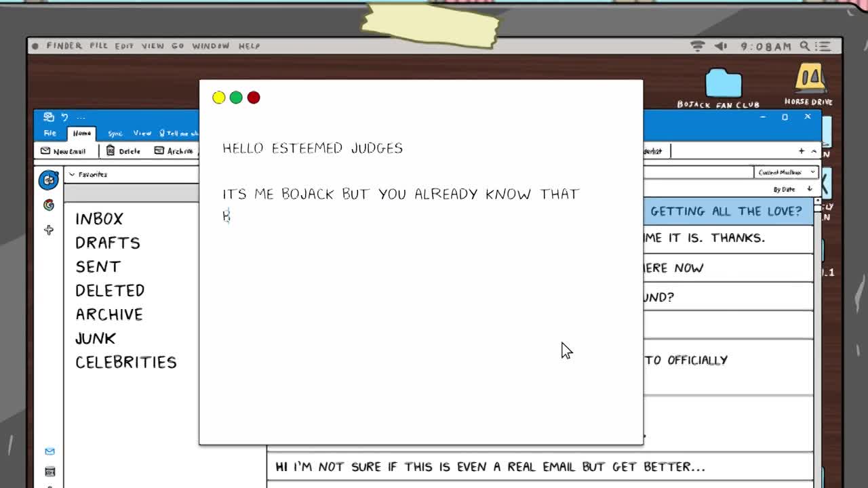The image size is (868, 488).
Task: Open the Finder menu
Action: [64, 46]
